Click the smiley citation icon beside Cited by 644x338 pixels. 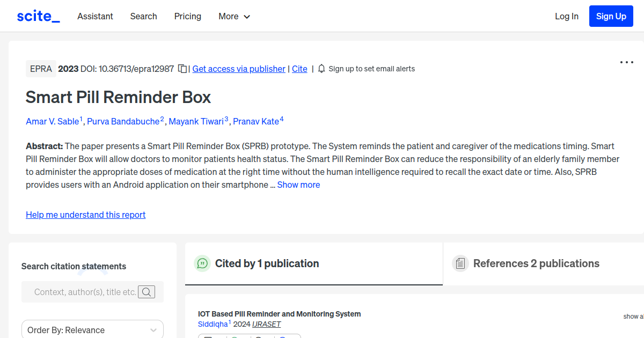click(x=202, y=263)
